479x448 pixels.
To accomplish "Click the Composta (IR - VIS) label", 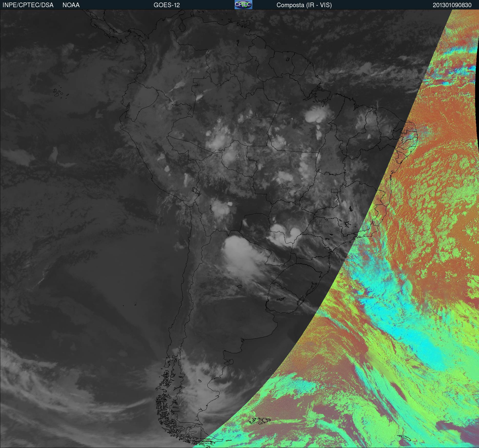I will click(x=304, y=5).
